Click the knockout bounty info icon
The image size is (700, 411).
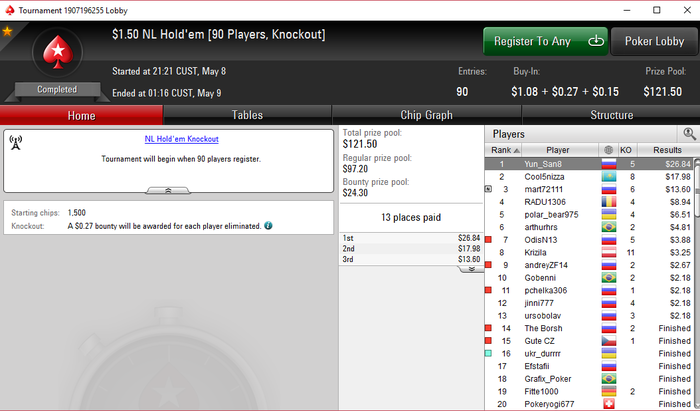[x=268, y=225]
